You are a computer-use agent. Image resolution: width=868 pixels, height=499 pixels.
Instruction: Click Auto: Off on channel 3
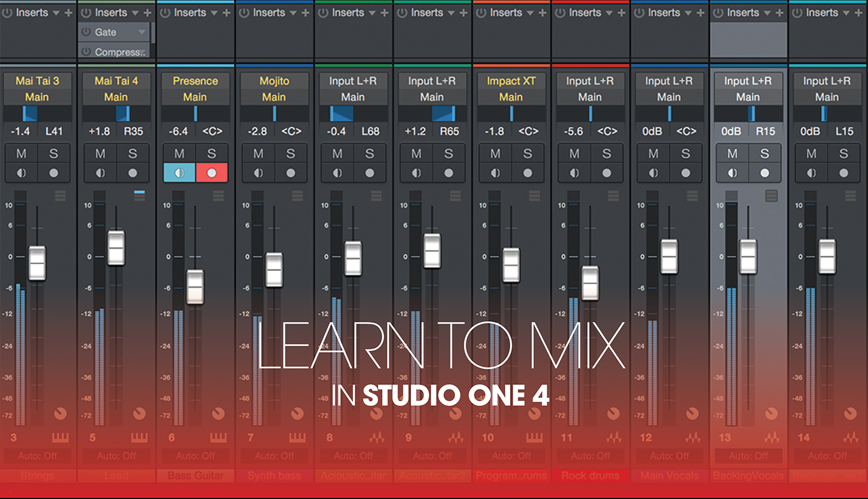[x=37, y=456]
